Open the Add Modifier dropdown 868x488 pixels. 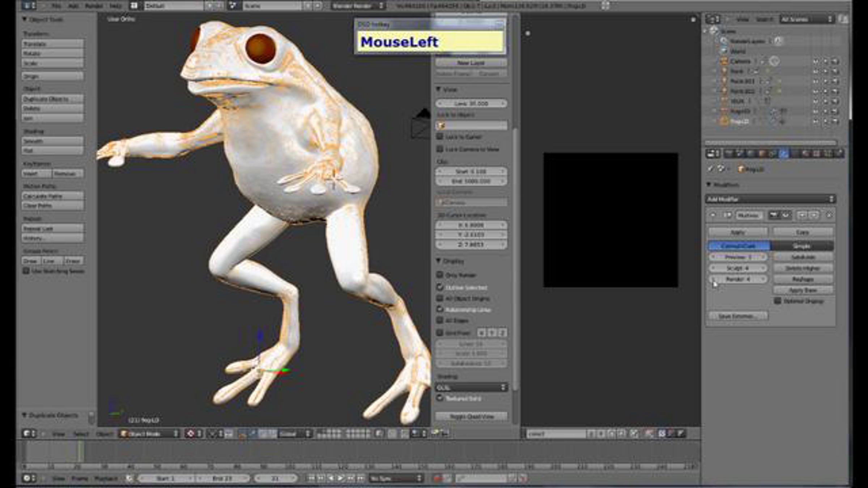(770, 199)
